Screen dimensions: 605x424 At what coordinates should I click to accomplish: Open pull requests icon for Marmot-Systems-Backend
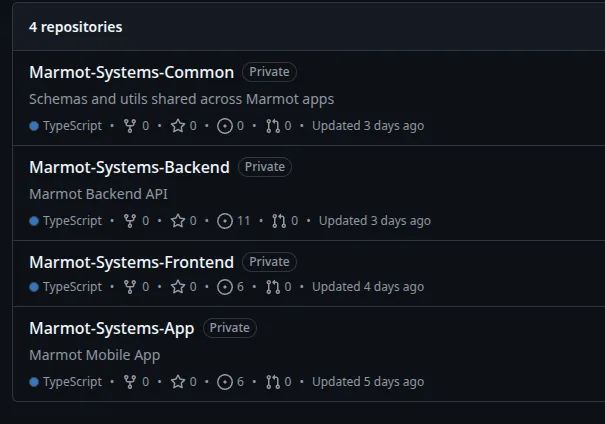tap(280, 221)
